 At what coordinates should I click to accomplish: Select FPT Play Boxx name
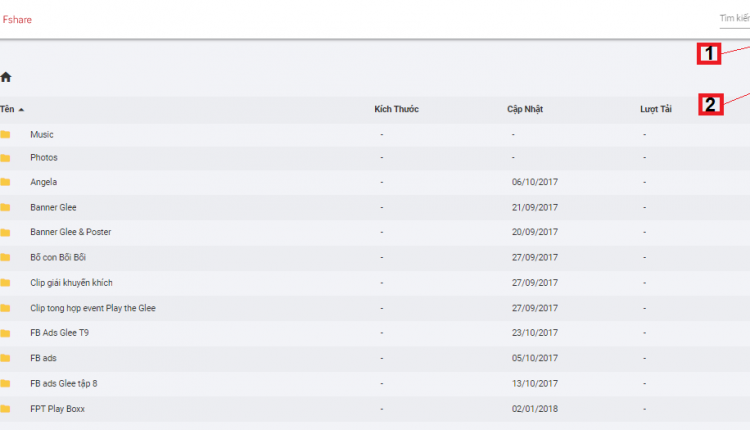tap(57, 408)
